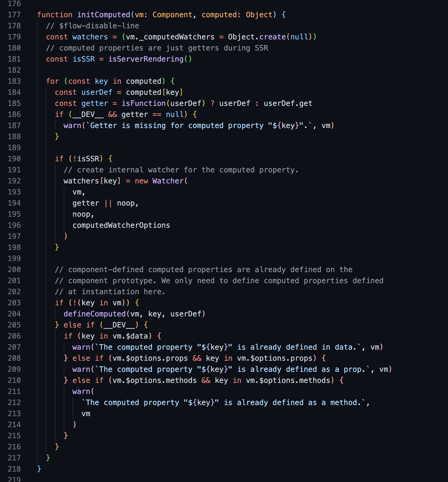Click the _computedWatchers property name
This screenshot has width=448, height=482.
177,37
